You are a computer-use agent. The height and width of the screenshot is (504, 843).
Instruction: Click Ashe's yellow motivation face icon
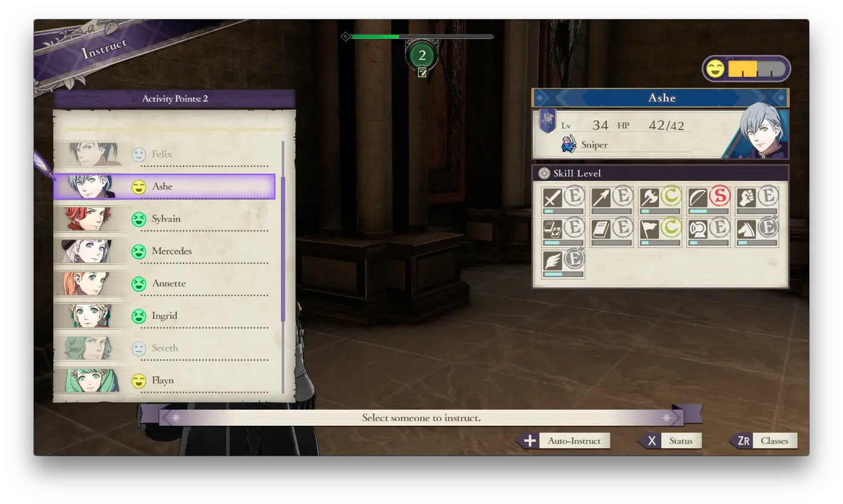tap(139, 187)
